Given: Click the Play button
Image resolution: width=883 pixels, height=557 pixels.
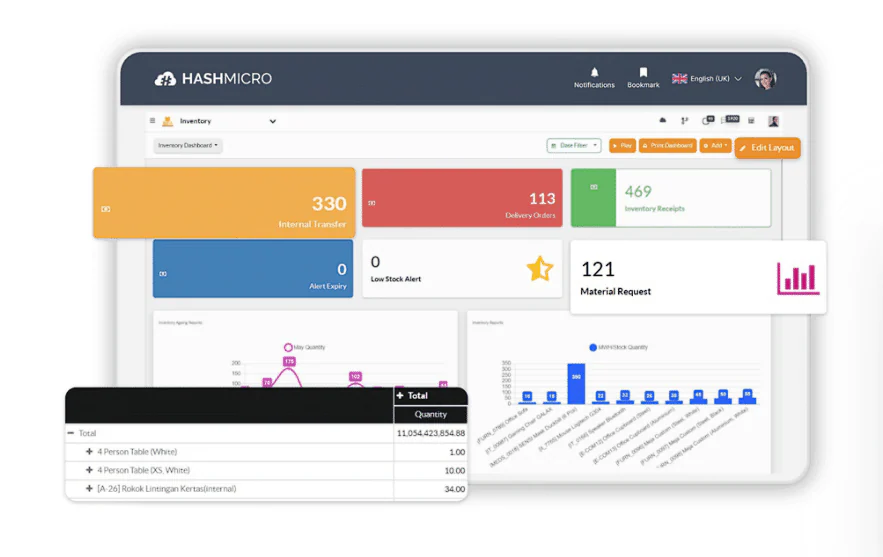Looking at the screenshot, I should 622,145.
